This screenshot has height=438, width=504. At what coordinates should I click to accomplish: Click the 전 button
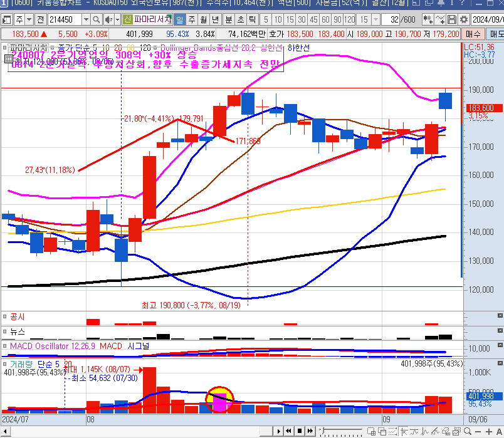(x=41, y=19)
